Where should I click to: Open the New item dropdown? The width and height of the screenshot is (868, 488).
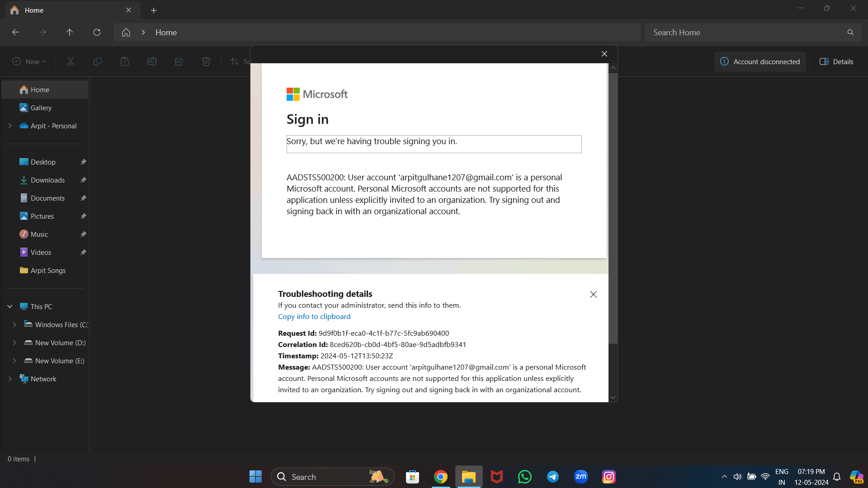[x=28, y=61]
